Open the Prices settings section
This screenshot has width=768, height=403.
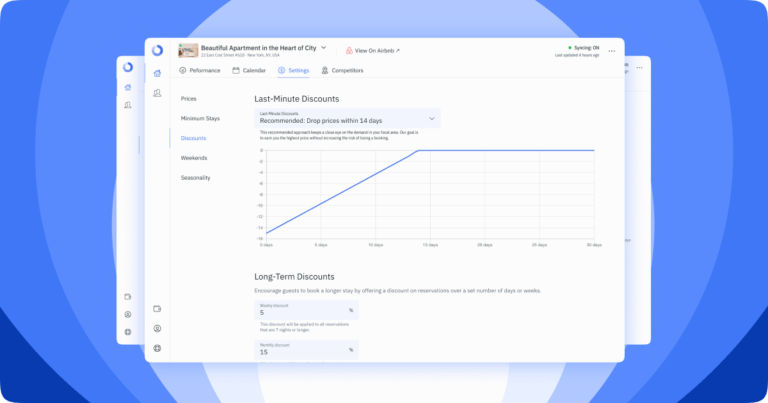click(x=189, y=99)
